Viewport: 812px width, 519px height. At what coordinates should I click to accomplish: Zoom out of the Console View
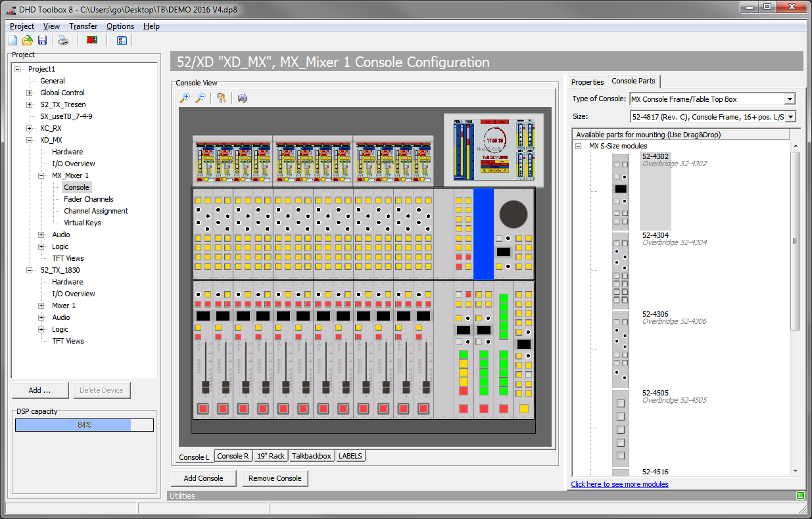coord(201,97)
